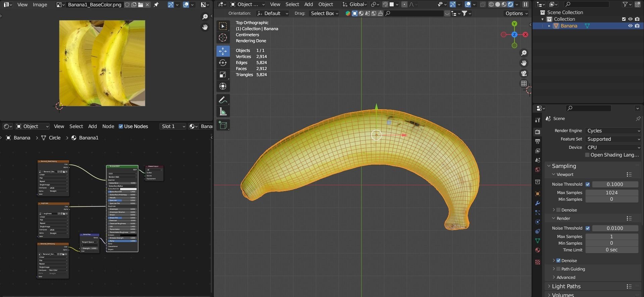
Task: Create a new image copy icon
Action: coord(134,5)
